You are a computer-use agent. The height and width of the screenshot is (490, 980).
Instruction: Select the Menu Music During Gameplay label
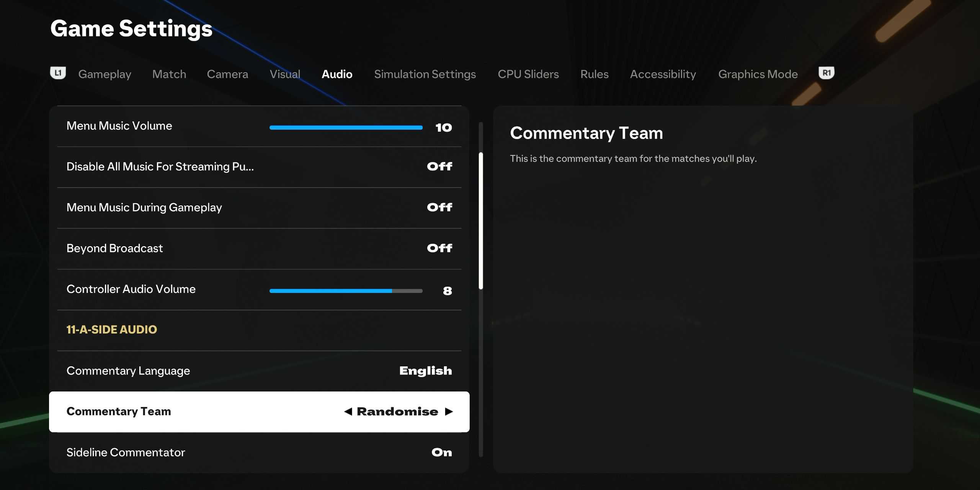click(144, 207)
